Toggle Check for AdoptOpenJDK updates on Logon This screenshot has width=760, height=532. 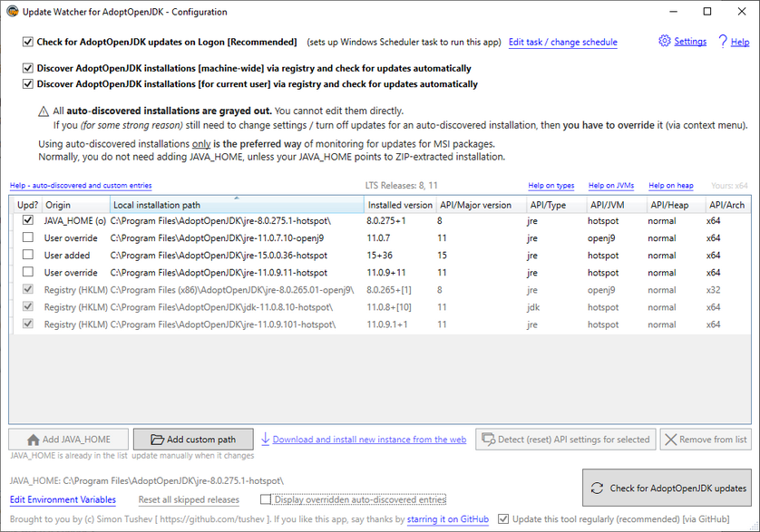(28, 43)
